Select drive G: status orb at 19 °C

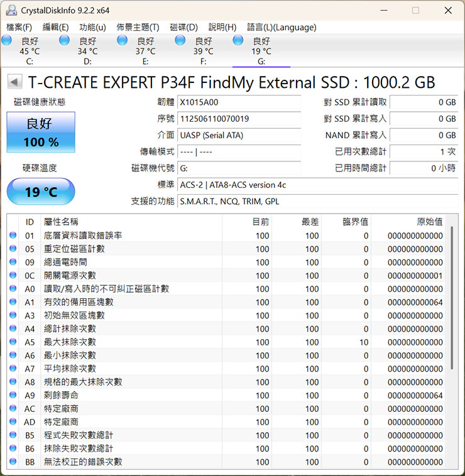pos(238,40)
